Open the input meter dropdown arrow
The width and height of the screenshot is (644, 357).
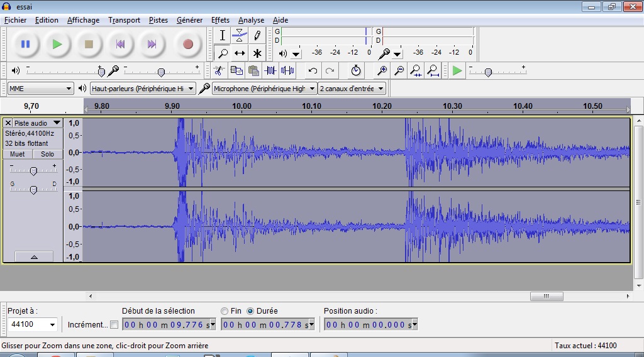pyautogui.click(x=397, y=54)
